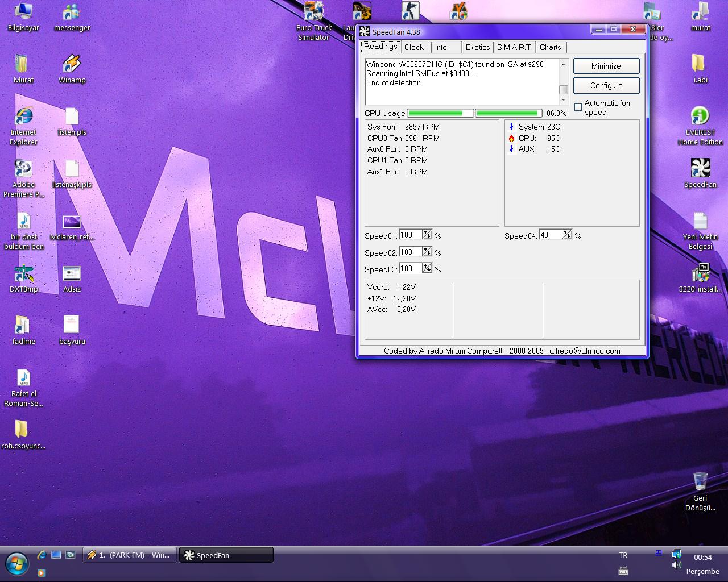Select the Rafet el Roman MP3 file
Image resolution: width=728 pixels, height=582 pixels.
(23, 387)
